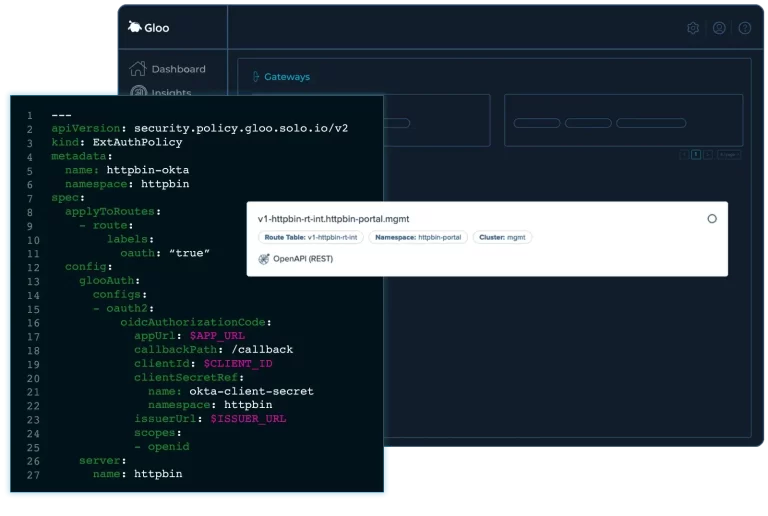The image size is (768, 516).
Task: Click the OpenAPI (REST) icon
Action: (264, 258)
